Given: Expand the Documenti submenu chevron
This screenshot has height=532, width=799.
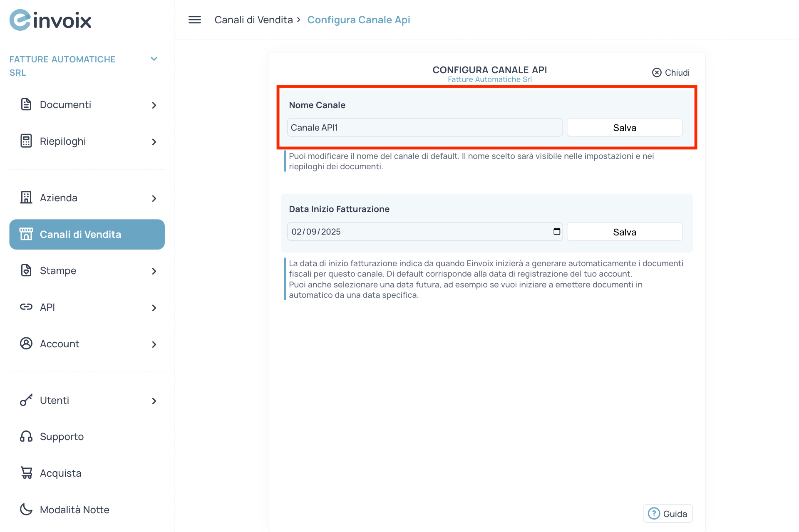Looking at the screenshot, I should pos(154,105).
